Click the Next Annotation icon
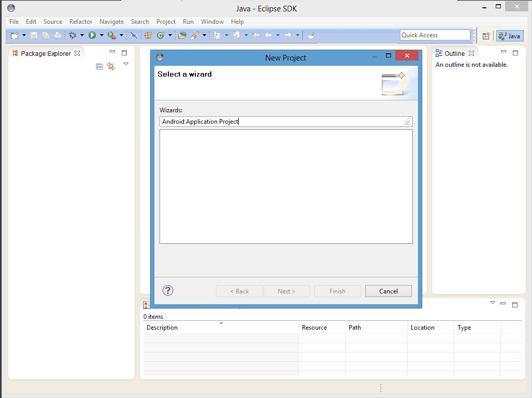The height and width of the screenshot is (398, 532). click(217, 35)
